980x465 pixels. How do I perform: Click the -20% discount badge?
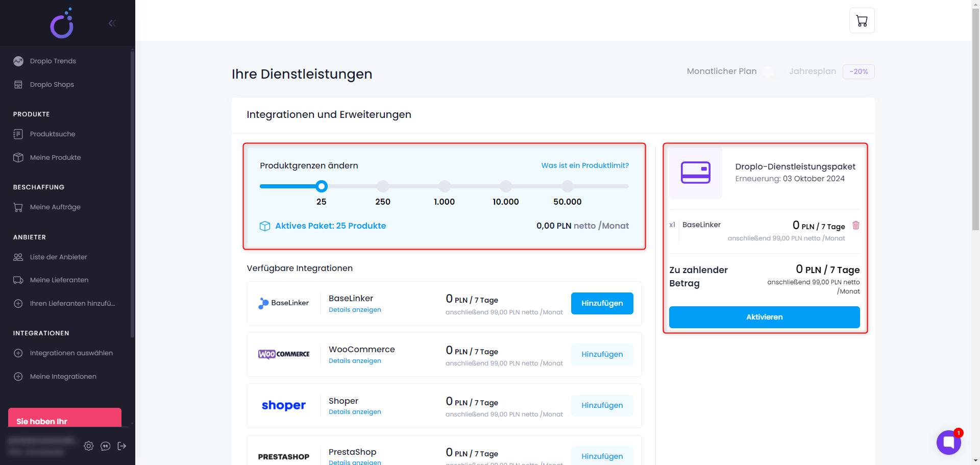(x=858, y=71)
